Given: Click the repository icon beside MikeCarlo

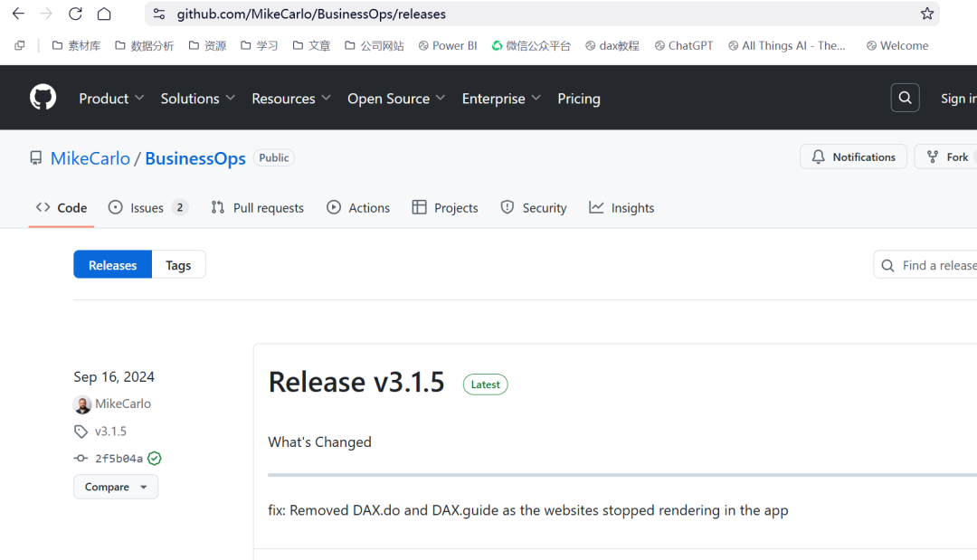Looking at the screenshot, I should tap(36, 157).
